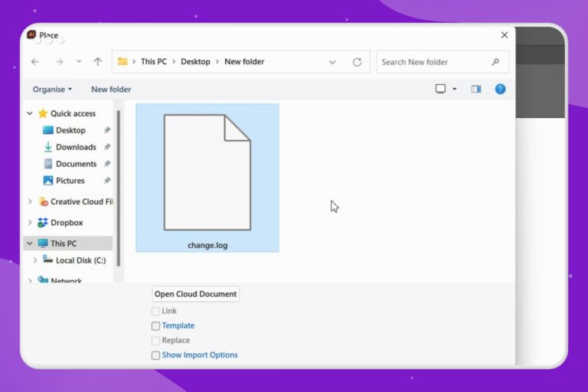Open the Organise menu

pos(52,90)
